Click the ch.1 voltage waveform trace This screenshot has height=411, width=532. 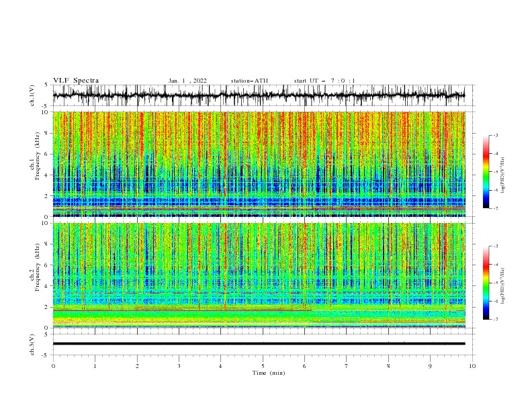pos(259,95)
